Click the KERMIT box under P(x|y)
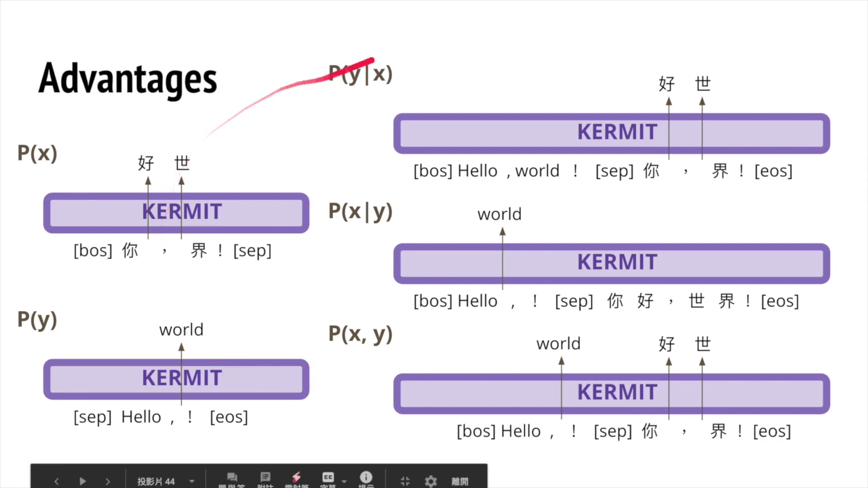 pyautogui.click(x=612, y=263)
